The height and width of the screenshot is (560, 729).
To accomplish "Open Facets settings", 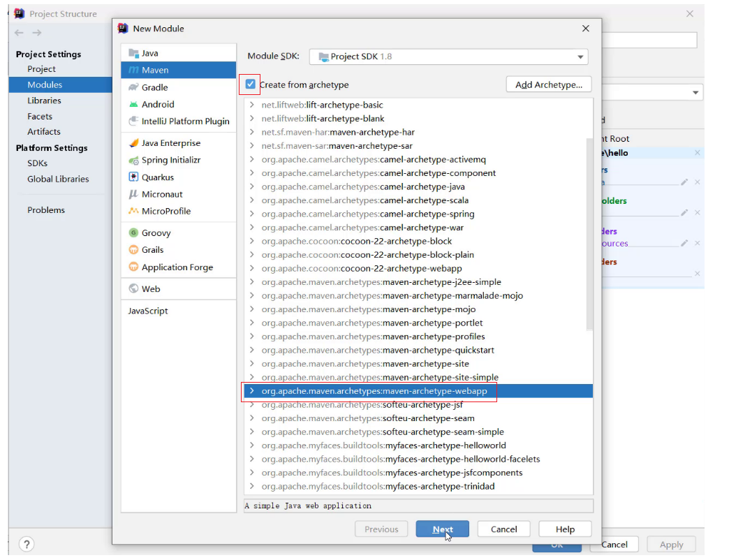I will point(40,116).
